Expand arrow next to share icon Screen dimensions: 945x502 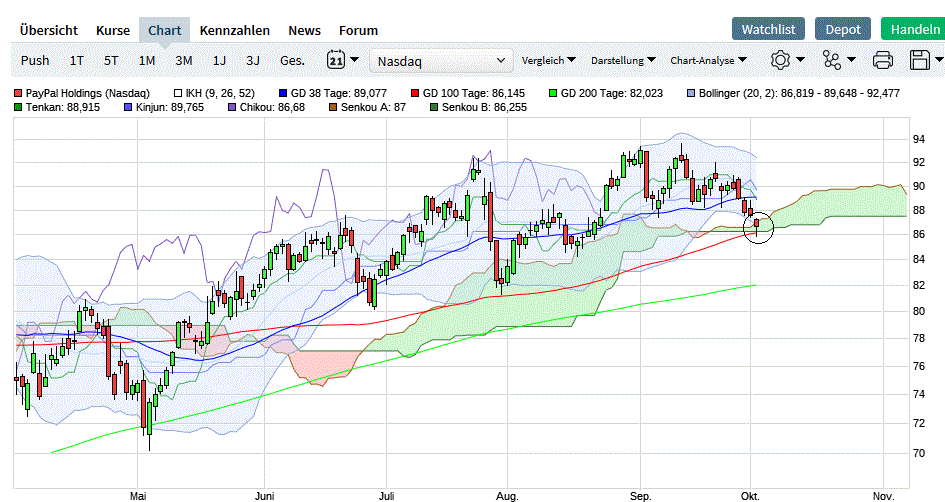click(851, 60)
